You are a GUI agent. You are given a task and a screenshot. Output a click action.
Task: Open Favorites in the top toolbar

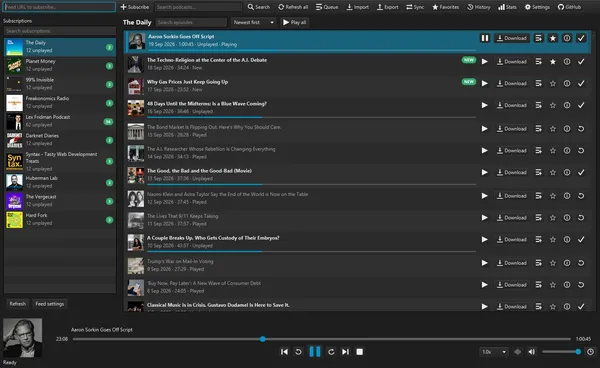445,7
